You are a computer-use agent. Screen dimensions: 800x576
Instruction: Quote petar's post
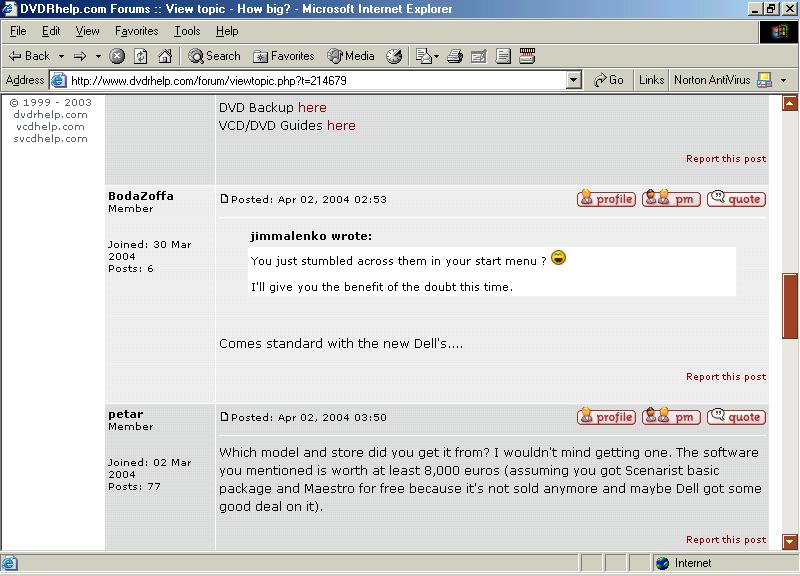click(736, 416)
